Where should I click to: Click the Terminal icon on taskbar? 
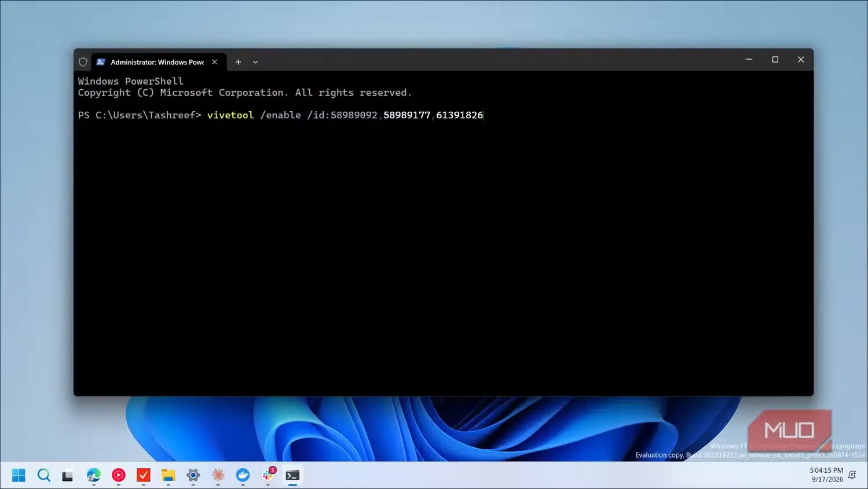click(292, 475)
